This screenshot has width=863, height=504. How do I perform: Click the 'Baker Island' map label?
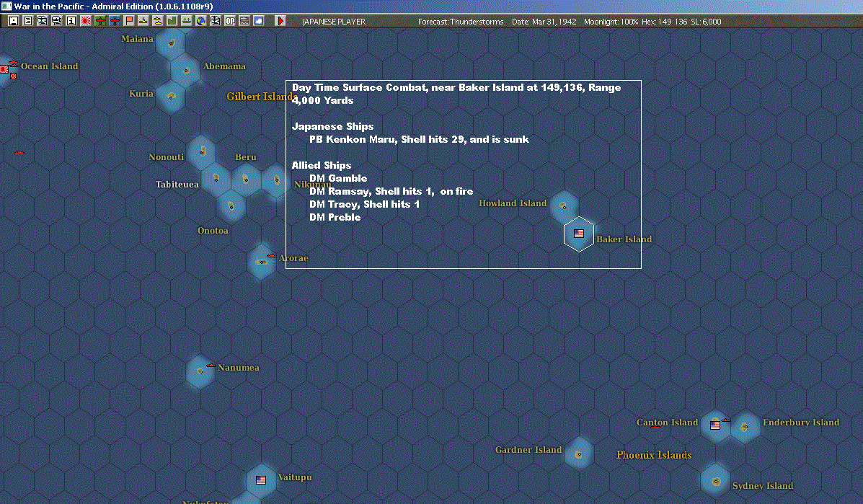(624, 239)
